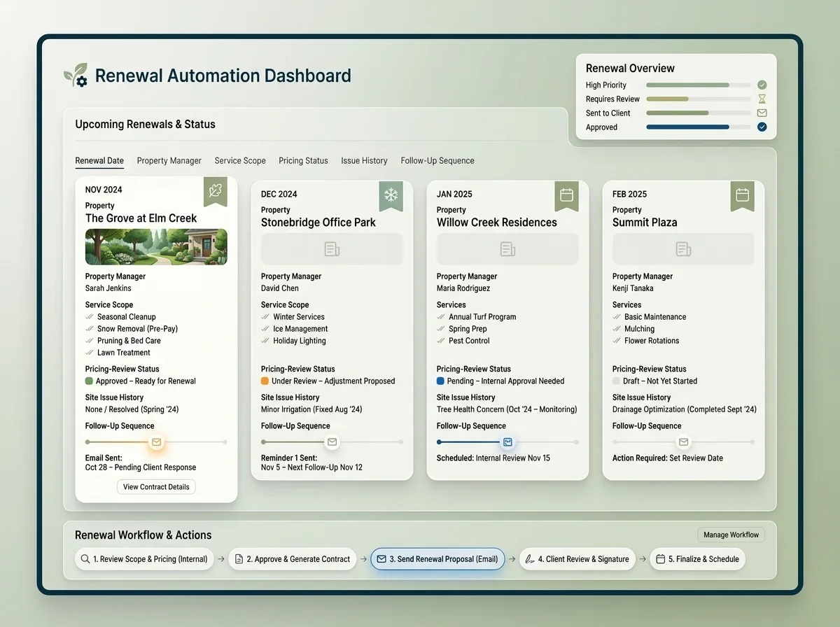Image resolution: width=840 pixels, height=627 pixels.
Task: Click Willow Creek scheduled review marker
Action: 507,442
